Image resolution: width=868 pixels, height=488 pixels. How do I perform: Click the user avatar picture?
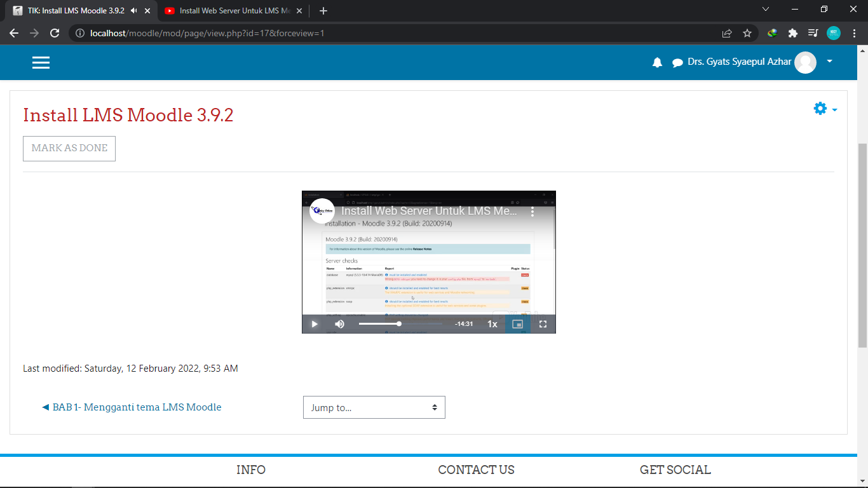(805, 62)
